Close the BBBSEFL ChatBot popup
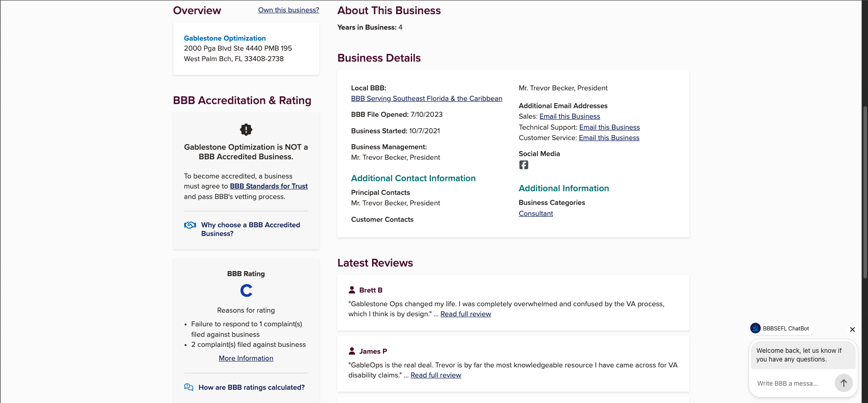Image resolution: width=868 pixels, height=403 pixels. pyautogui.click(x=852, y=329)
